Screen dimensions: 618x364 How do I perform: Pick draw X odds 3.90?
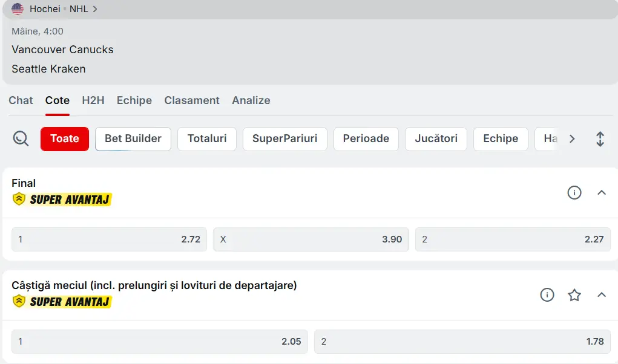tap(311, 239)
